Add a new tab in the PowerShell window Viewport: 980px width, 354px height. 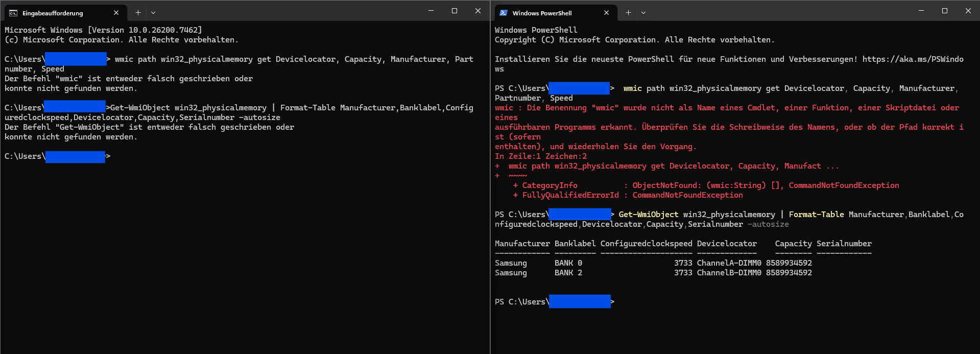[x=628, y=13]
